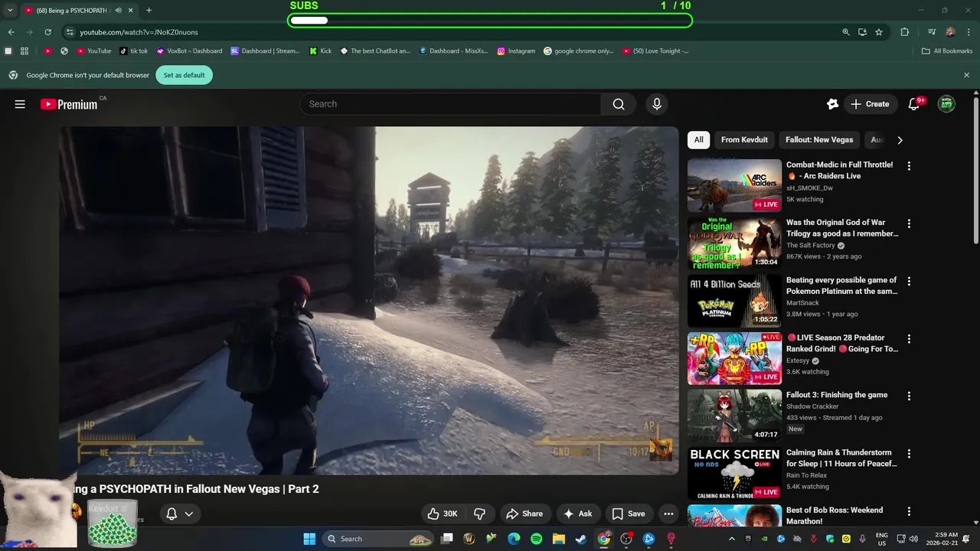Select the From Kevduit chip
This screenshot has width=980, height=551.
point(744,140)
